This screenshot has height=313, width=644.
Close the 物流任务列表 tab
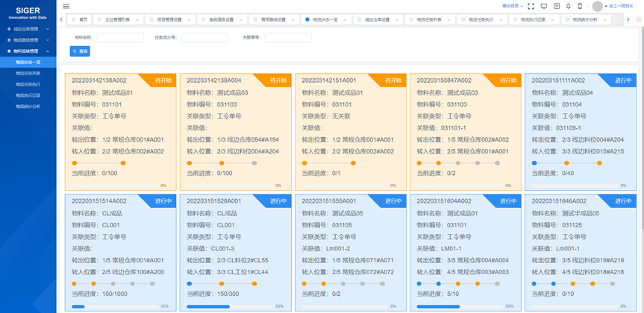[x=449, y=19]
